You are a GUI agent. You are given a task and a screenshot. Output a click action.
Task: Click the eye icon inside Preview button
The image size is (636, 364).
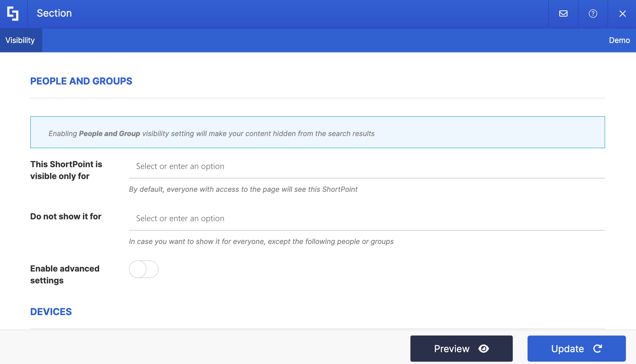[484, 349]
